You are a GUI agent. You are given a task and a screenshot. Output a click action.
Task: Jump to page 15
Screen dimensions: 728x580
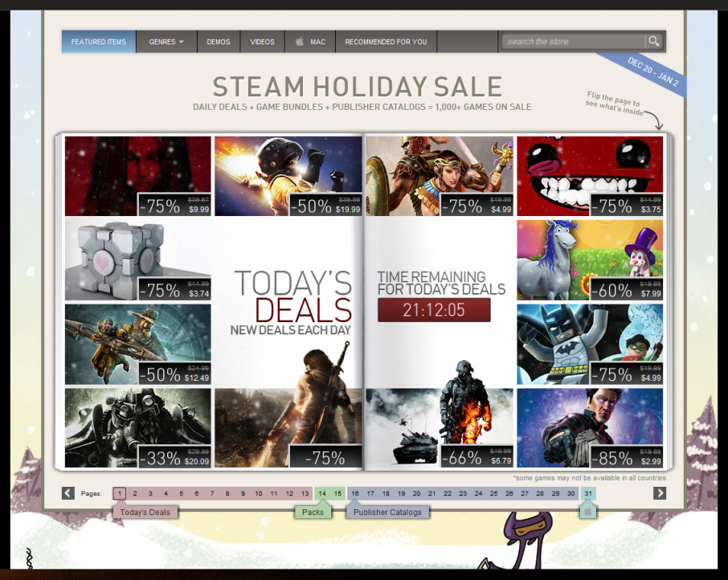pyautogui.click(x=337, y=493)
